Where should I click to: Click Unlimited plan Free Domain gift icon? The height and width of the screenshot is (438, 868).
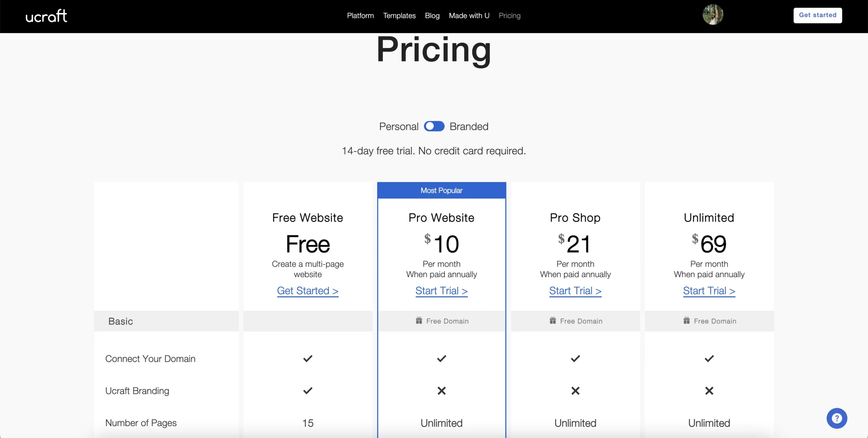(687, 321)
